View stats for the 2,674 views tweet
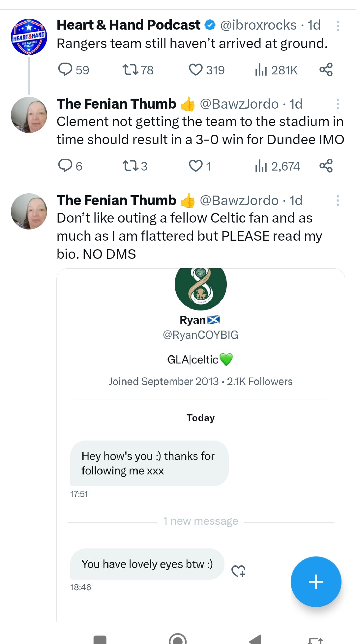 click(261, 166)
